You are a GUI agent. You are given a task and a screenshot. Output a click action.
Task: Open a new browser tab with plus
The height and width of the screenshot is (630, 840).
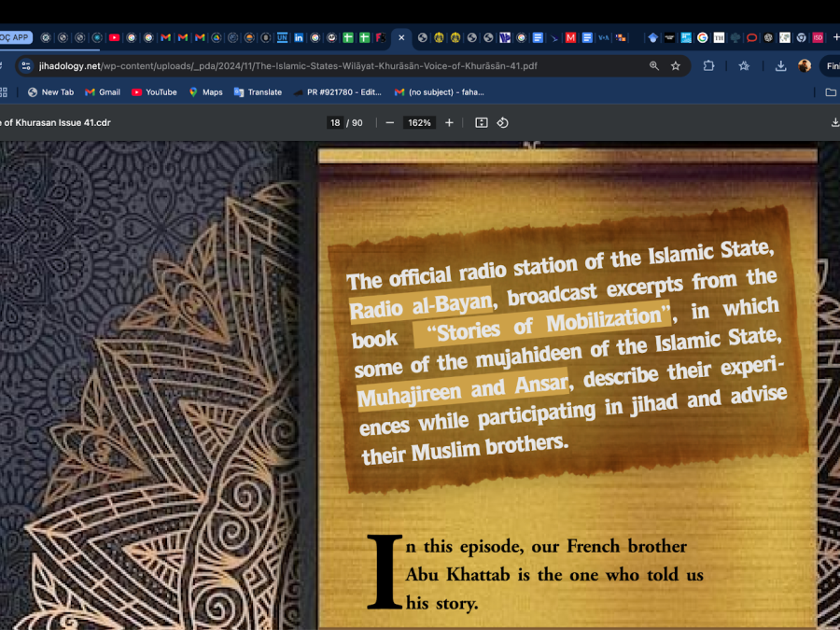835,37
